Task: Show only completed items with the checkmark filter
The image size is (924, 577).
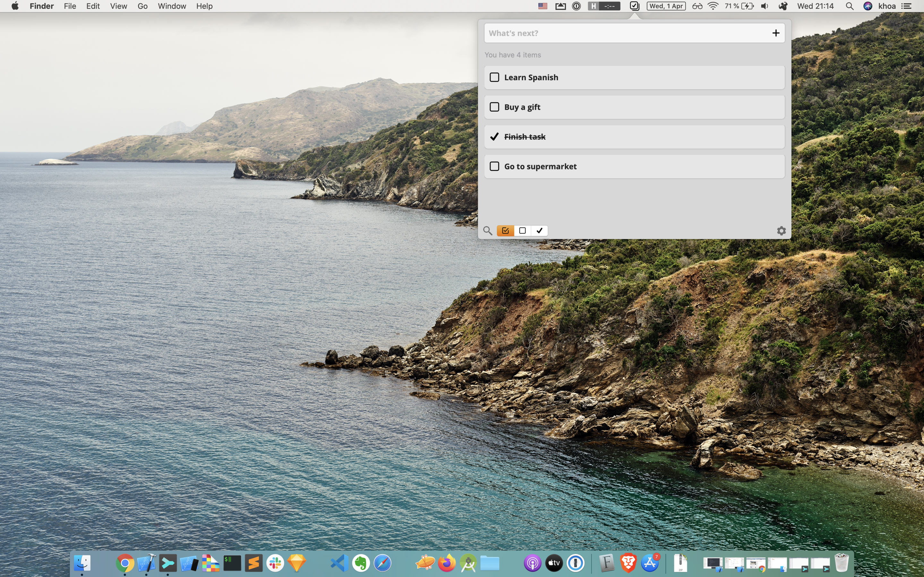Action: (539, 230)
